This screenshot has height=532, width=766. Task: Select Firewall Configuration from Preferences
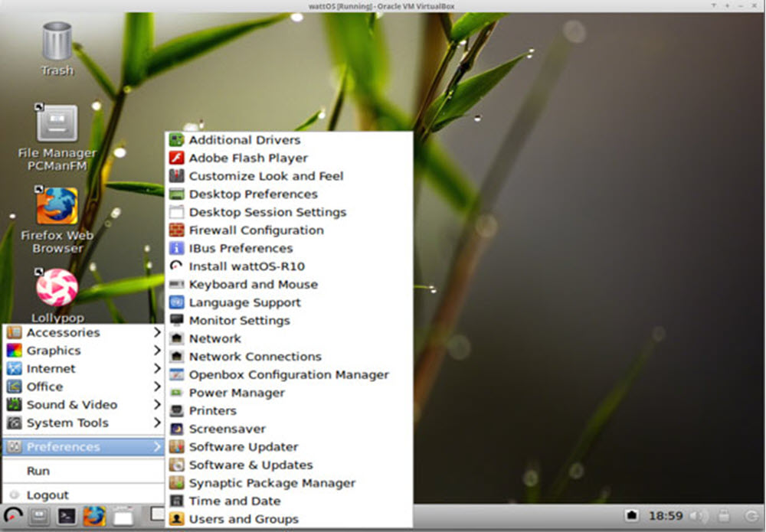click(256, 230)
